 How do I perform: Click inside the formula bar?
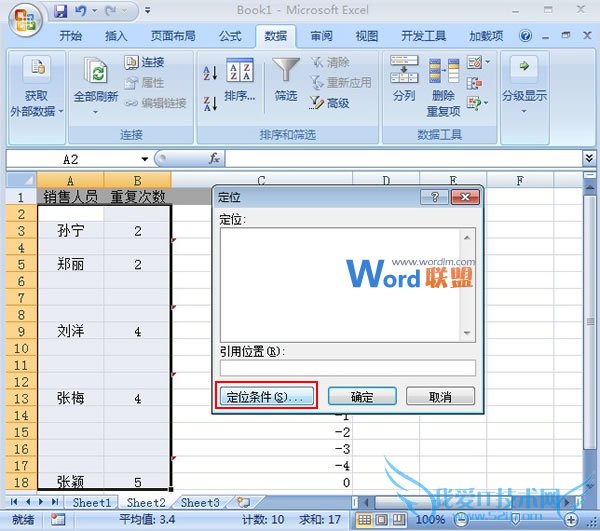click(403, 159)
